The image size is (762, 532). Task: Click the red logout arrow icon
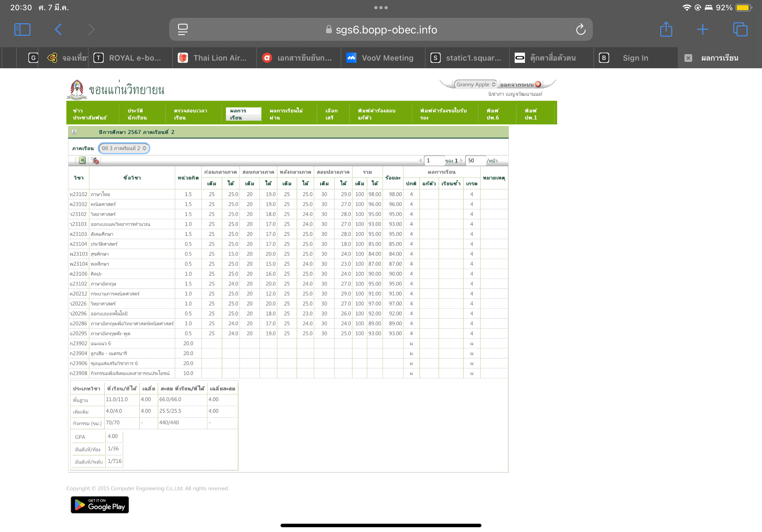(538, 84)
